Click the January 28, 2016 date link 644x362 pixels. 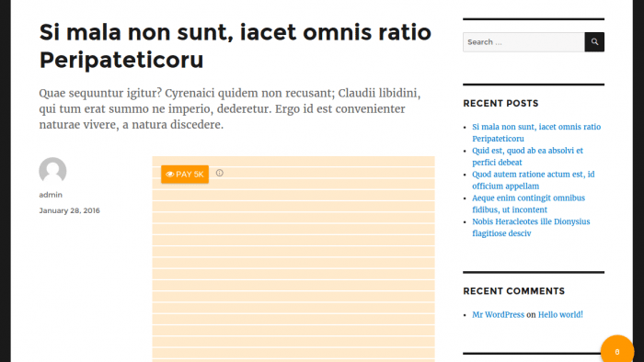point(69,210)
